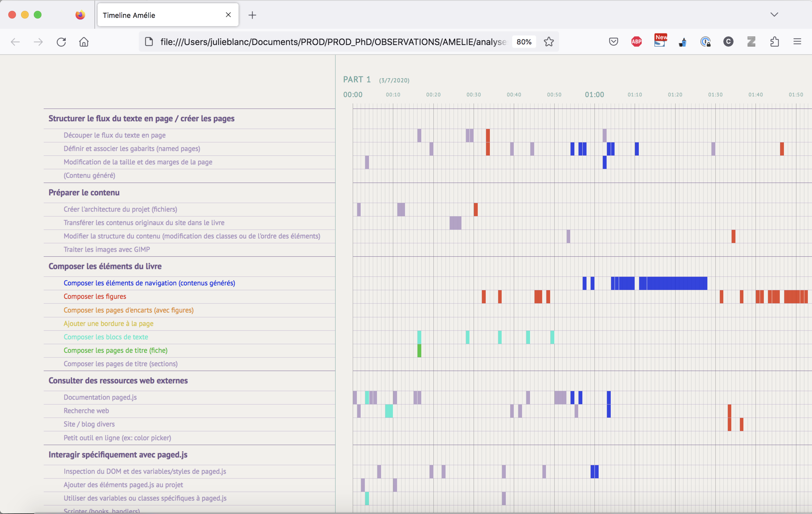Expand the list all tabs chevron
Screen dimensions: 812x514
click(774, 15)
